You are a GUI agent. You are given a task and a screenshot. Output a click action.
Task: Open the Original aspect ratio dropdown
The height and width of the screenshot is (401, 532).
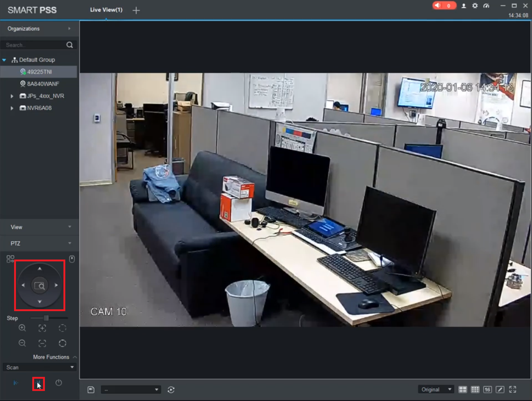coord(436,389)
